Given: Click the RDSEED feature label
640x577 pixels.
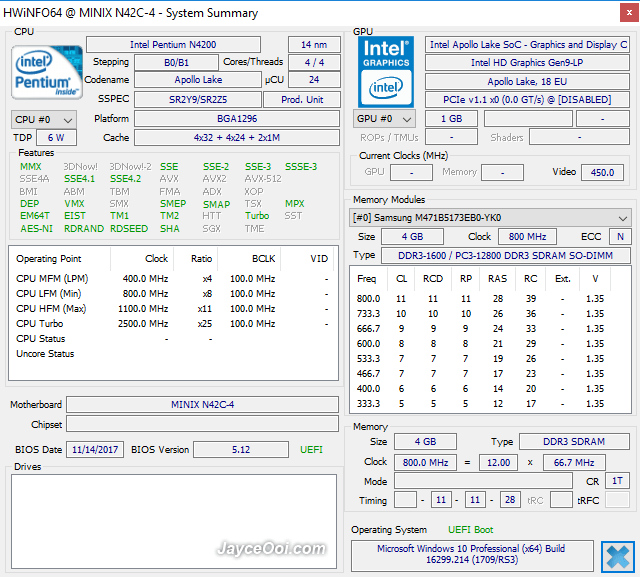Looking at the screenshot, I should click(129, 229).
